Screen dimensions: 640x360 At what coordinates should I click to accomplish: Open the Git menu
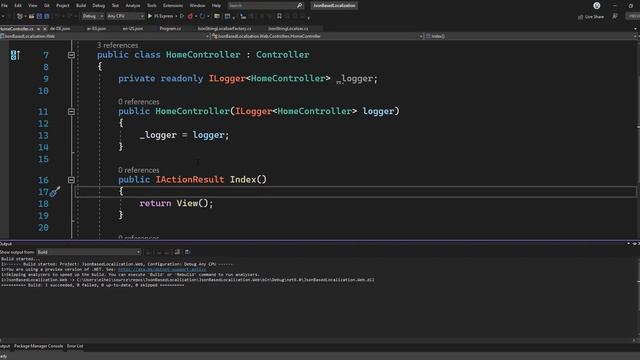point(47,5)
